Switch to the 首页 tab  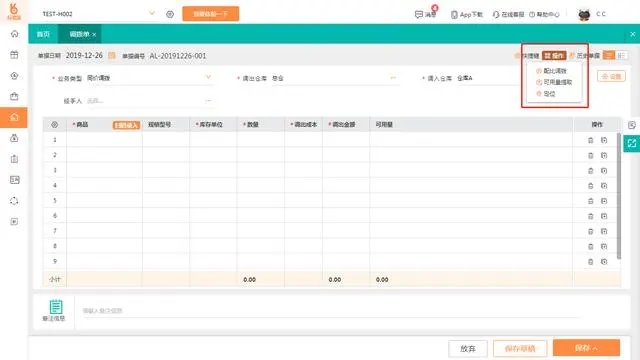coord(43,34)
